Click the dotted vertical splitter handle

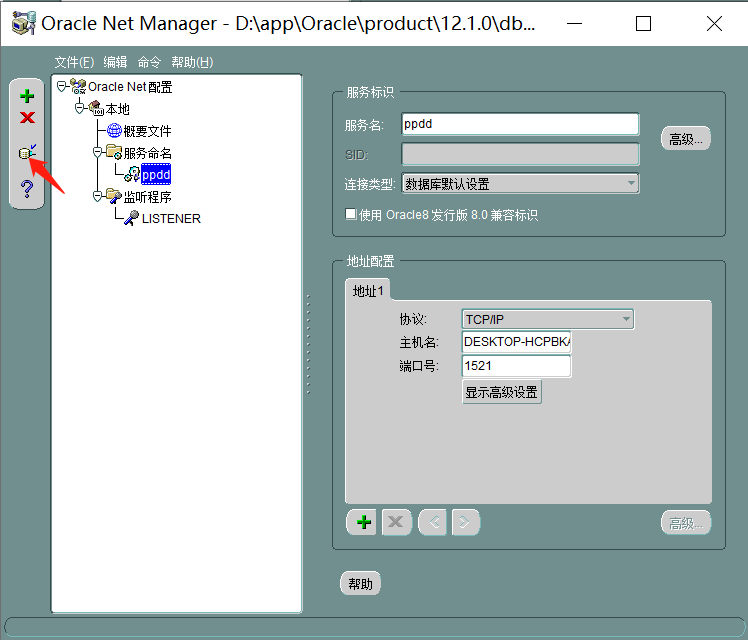click(x=308, y=344)
